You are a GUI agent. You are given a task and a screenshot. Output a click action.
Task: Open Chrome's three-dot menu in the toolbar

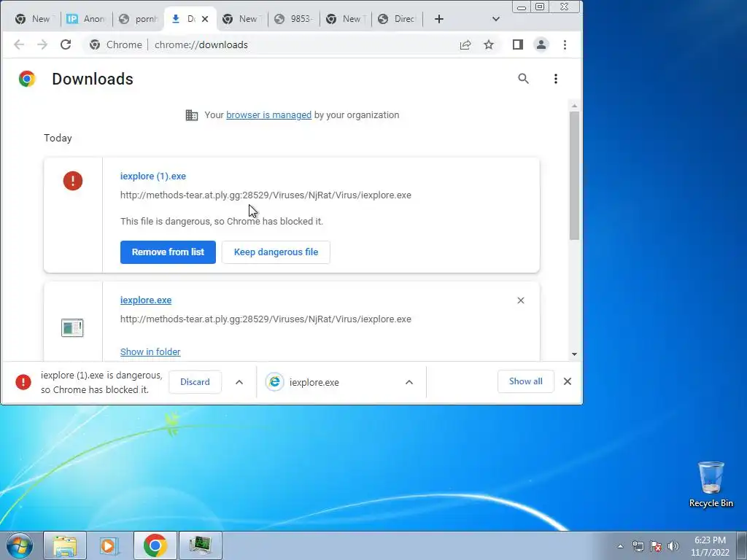[565, 44]
